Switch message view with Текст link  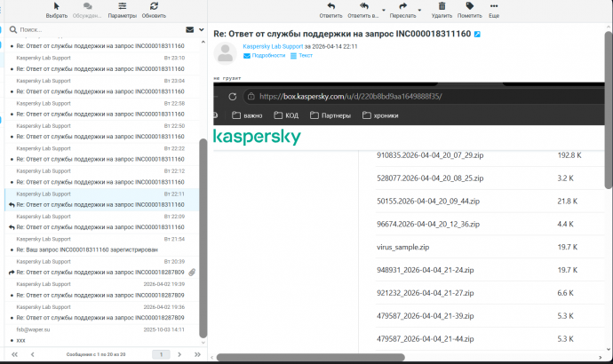click(x=305, y=55)
